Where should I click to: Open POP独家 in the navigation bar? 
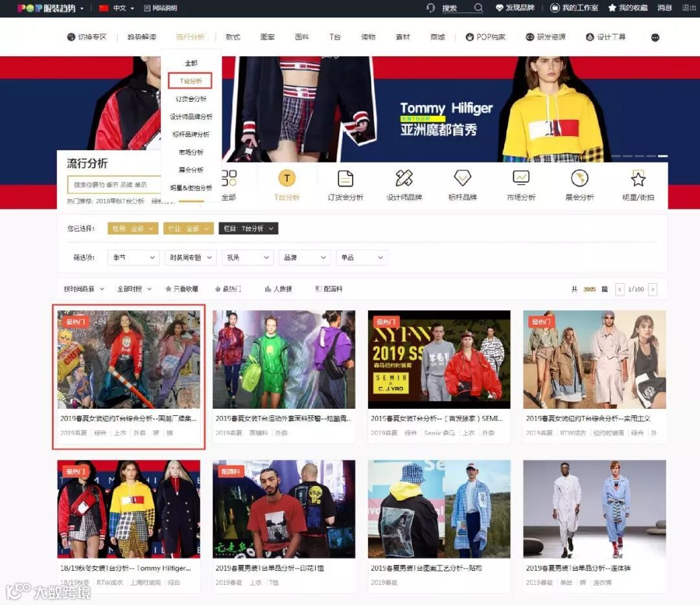pos(485,37)
